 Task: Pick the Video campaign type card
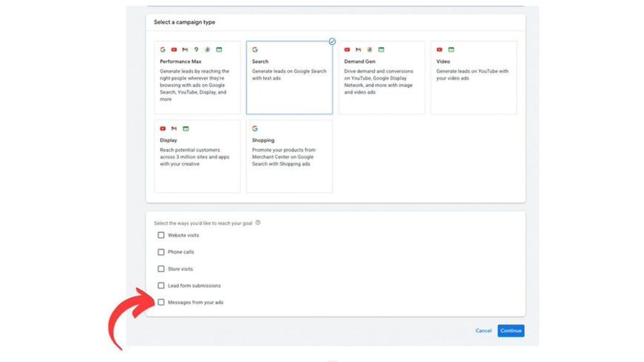pos(473,78)
